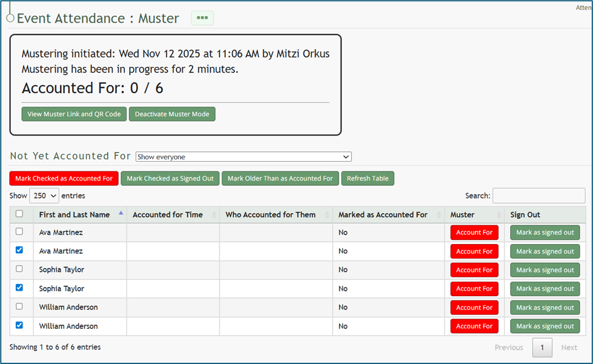Click View Muster Link and QR Code
593x364 pixels.
pos(74,114)
